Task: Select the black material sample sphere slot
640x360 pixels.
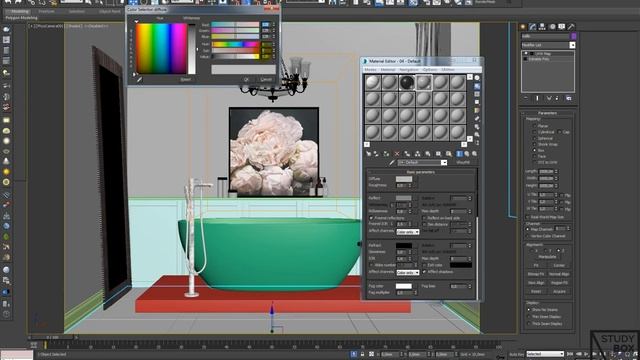Action: (x=407, y=82)
